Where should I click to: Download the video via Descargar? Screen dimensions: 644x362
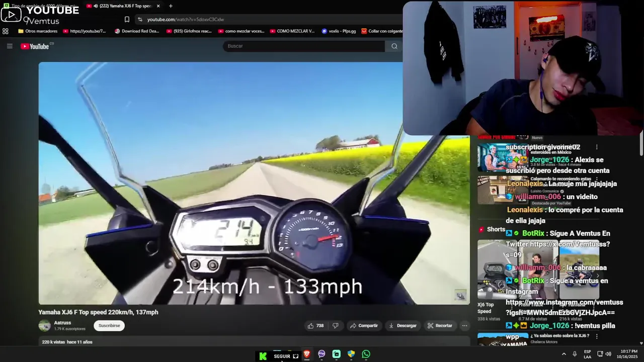(403, 326)
